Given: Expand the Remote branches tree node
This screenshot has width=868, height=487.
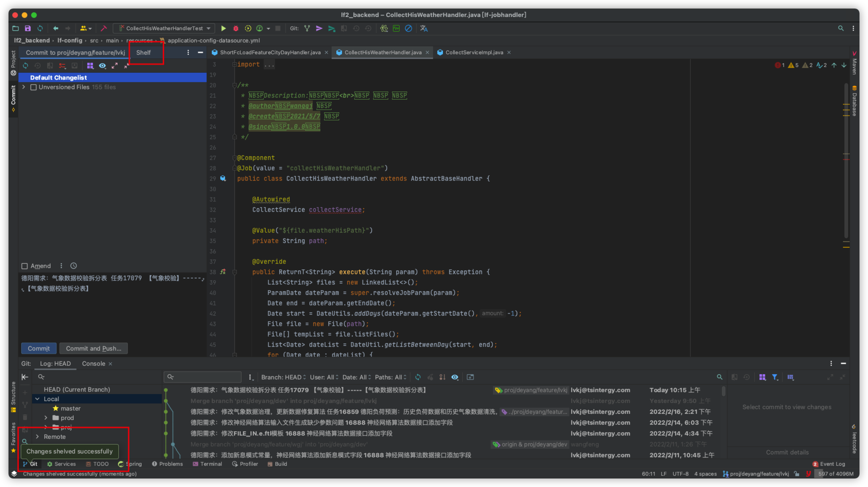Looking at the screenshot, I should (38, 437).
